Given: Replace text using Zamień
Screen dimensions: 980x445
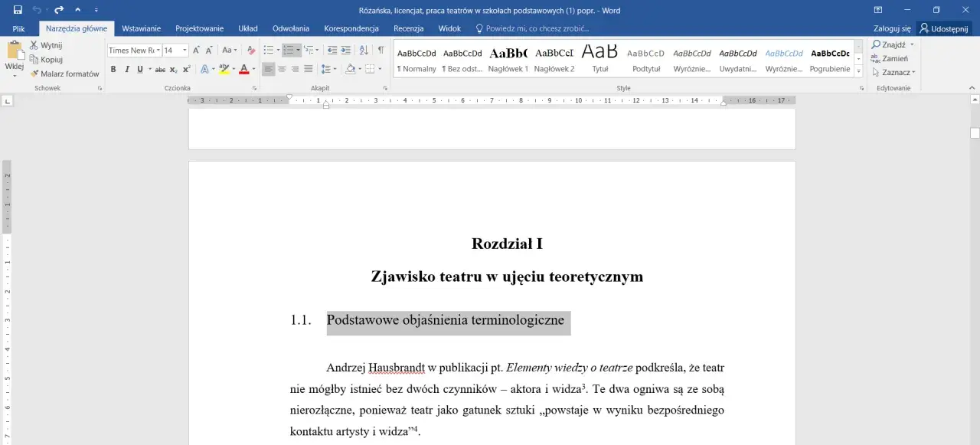Looking at the screenshot, I should pos(890,58).
